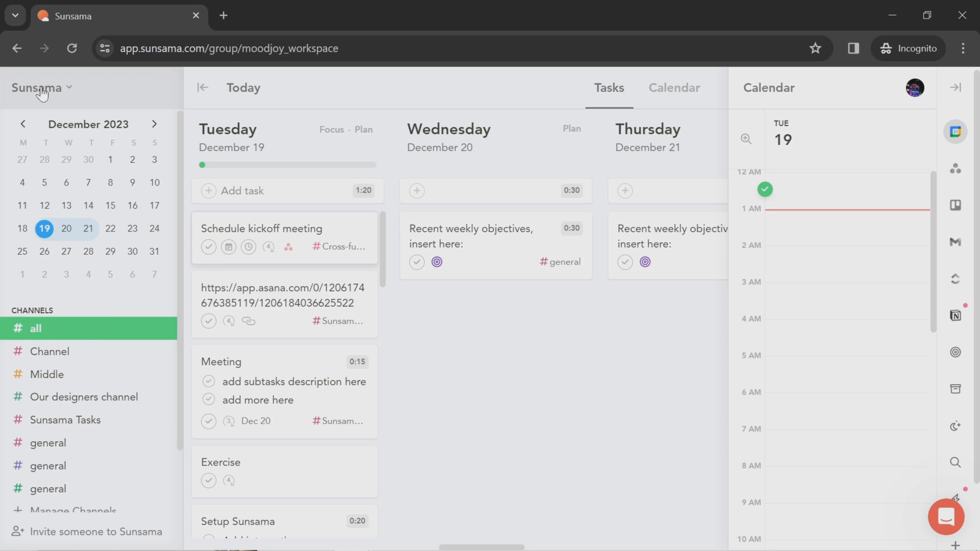Click the Today navigation button
Screen dimensions: 980x551
244,87
